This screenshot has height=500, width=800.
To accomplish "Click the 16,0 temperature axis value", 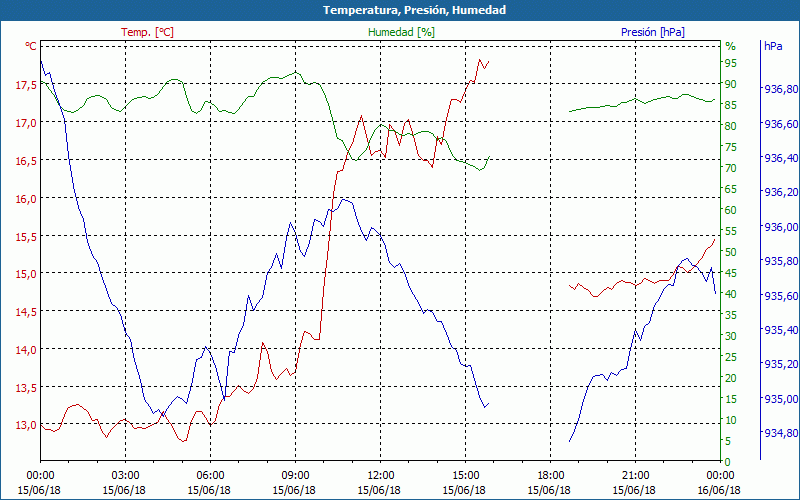I will (26, 198).
